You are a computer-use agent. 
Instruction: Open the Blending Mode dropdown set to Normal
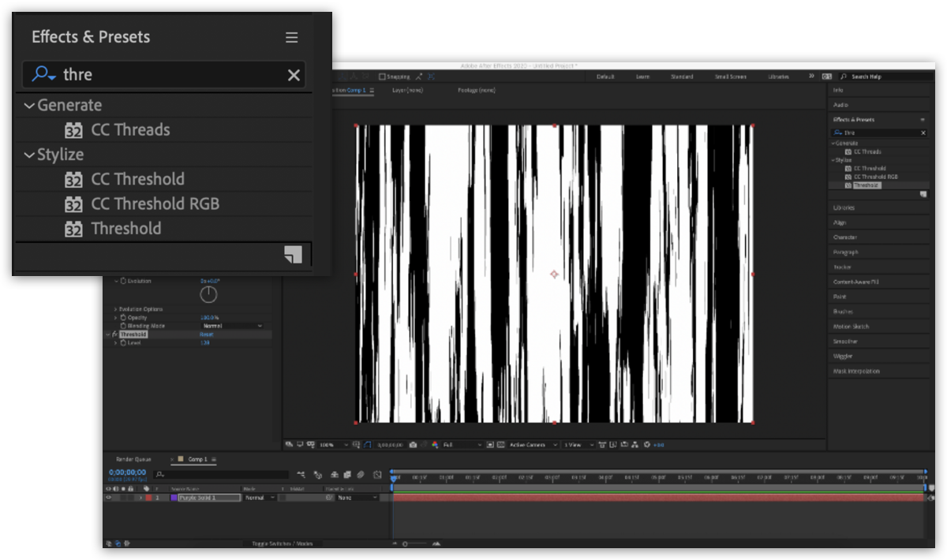tap(232, 326)
